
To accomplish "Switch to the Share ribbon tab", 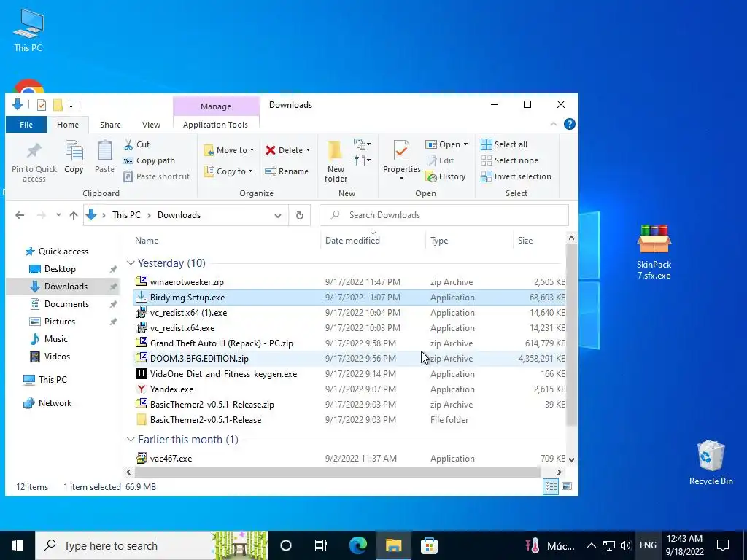I will 110,125.
